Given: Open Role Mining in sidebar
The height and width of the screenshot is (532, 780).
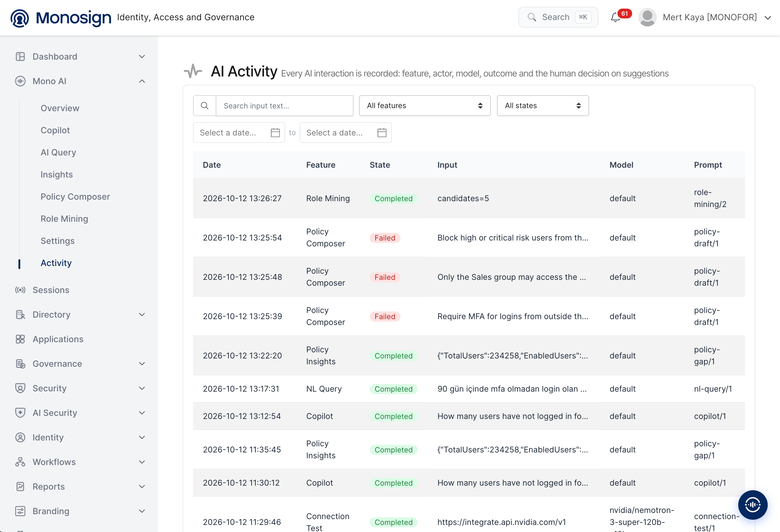Looking at the screenshot, I should [64, 219].
